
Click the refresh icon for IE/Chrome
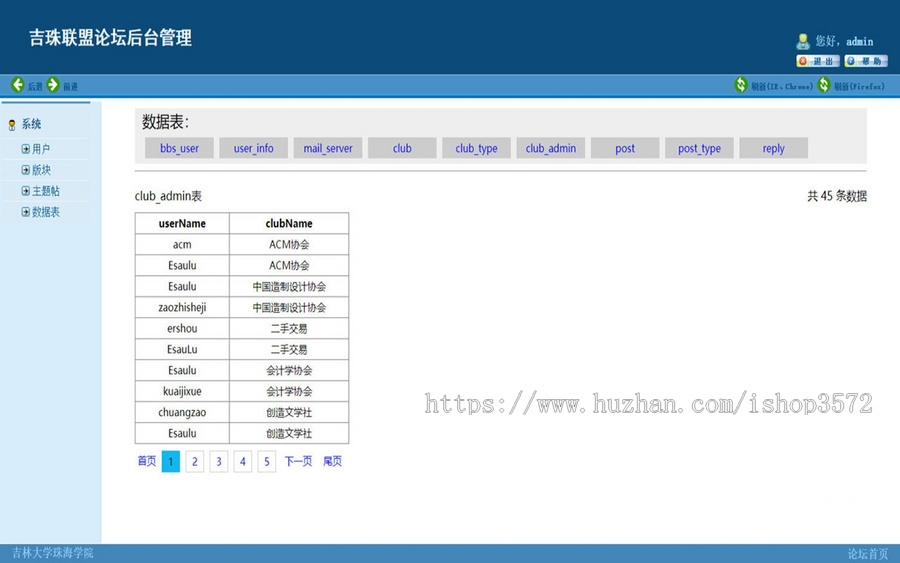click(741, 85)
